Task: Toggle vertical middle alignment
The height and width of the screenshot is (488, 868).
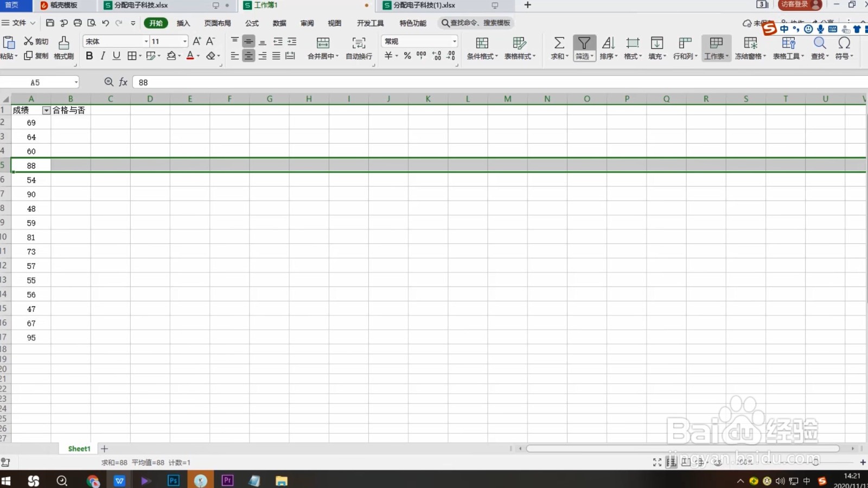Action: click(x=248, y=41)
